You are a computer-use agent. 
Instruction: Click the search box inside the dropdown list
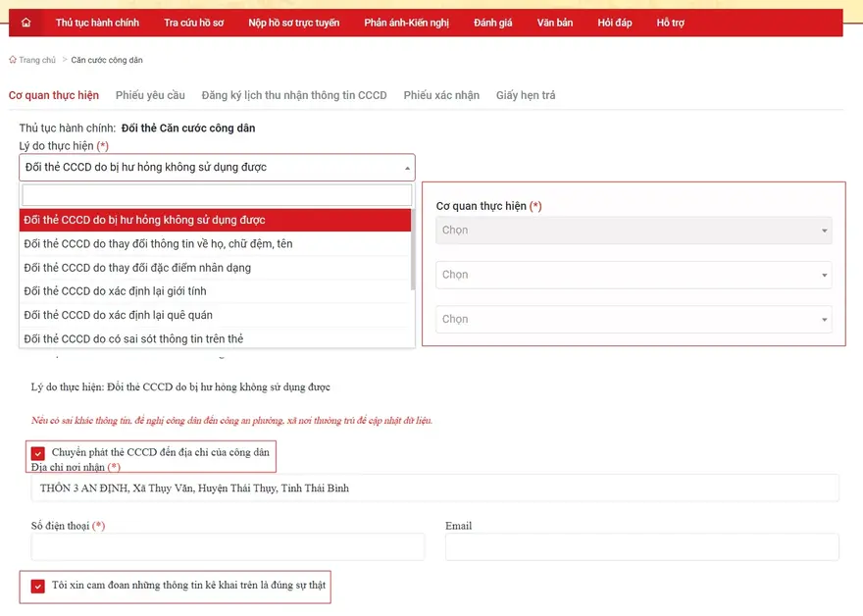point(217,195)
